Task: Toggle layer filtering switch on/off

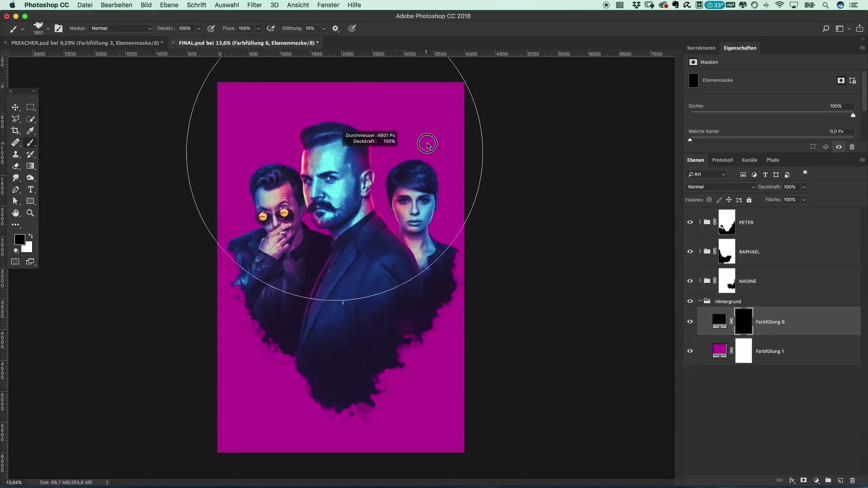Action: 805,174
